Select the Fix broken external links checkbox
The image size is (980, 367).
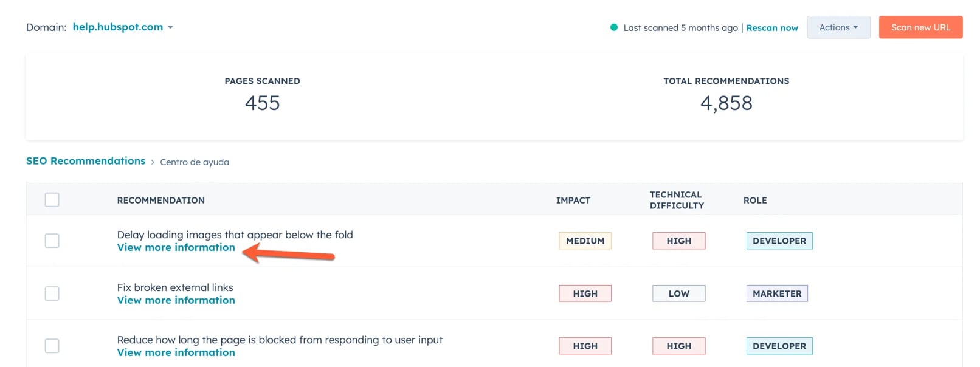tap(52, 293)
